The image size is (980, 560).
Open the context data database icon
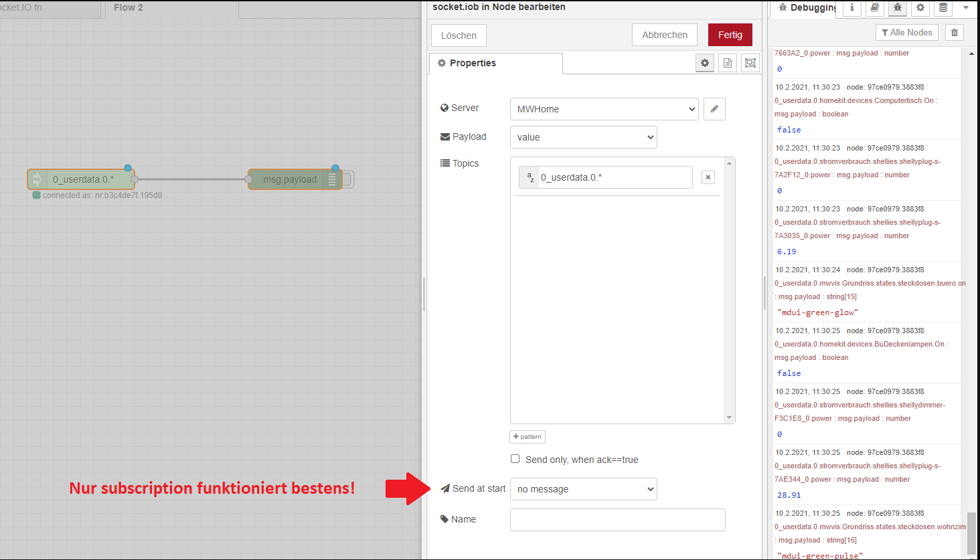[943, 8]
